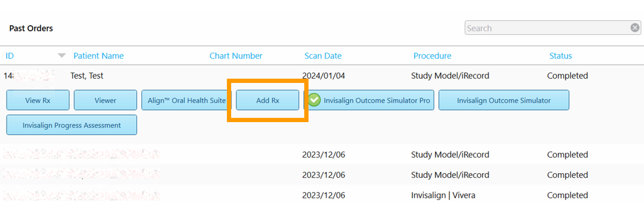This screenshot has height=202, width=644.
Task: Clear search with the X icon
Action: (x=635, y=28)
